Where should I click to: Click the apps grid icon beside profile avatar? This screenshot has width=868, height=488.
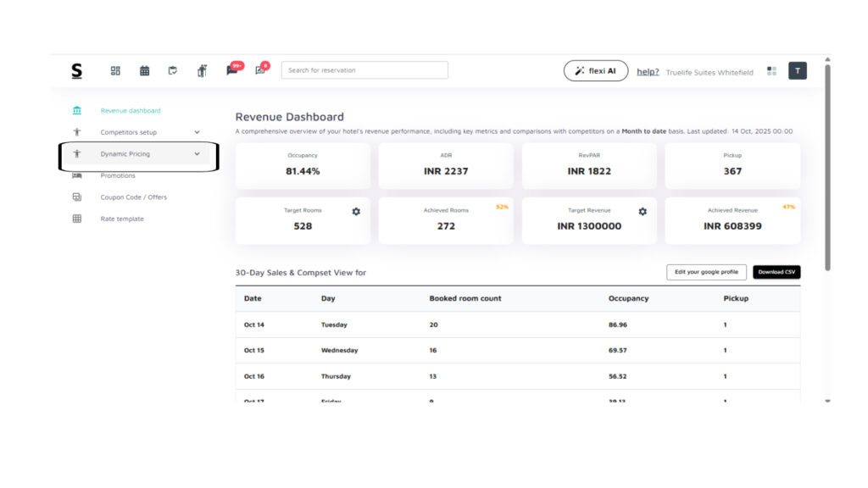tap(771, 71)
